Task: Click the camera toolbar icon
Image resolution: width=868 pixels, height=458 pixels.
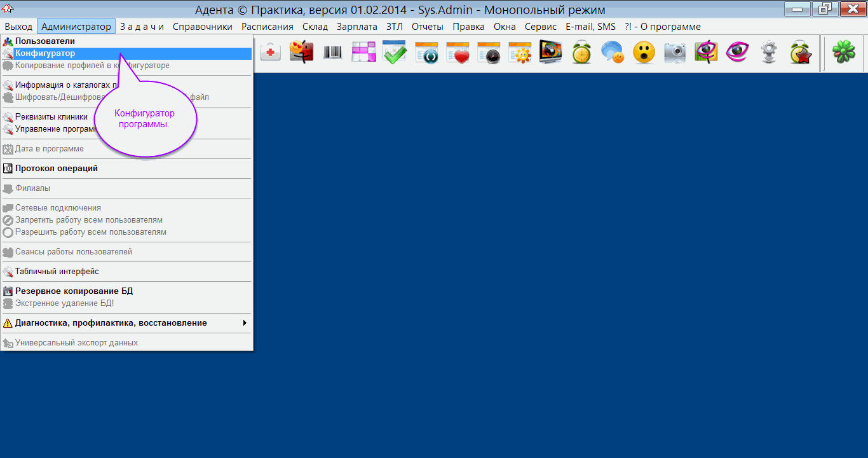Action: [675, 52]
